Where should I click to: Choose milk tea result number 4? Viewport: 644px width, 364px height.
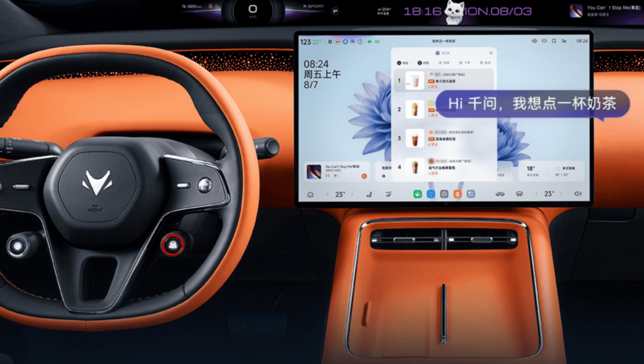(444, 167)
